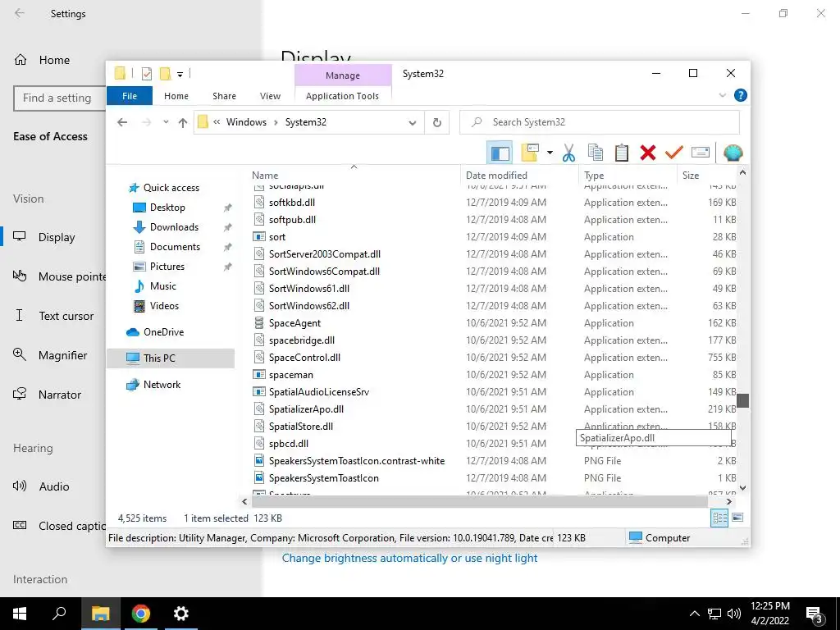840x630 pixels.
Task: Open Videos in navigation pane
Action: (164, 306)
